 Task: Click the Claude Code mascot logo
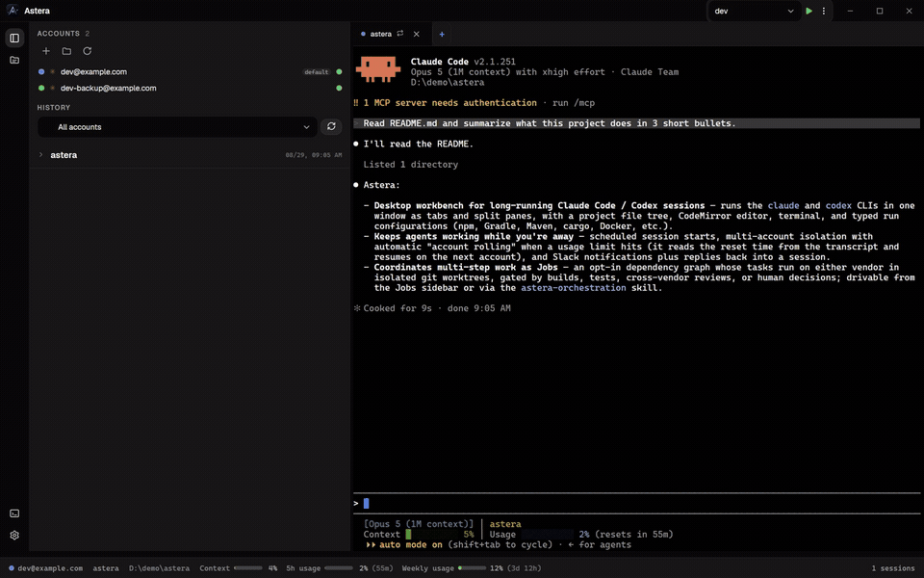tap(378, 69)
